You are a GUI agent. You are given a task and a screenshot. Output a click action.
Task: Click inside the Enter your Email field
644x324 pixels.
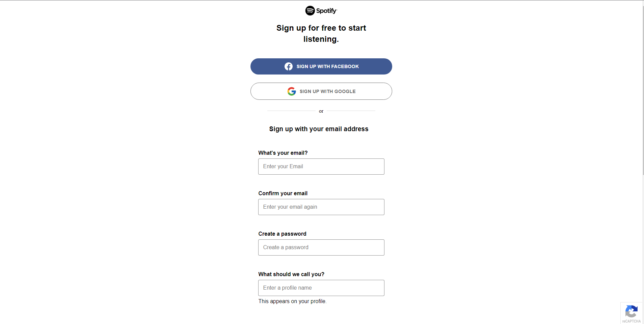pyautogui.click(x=321, y=166)
